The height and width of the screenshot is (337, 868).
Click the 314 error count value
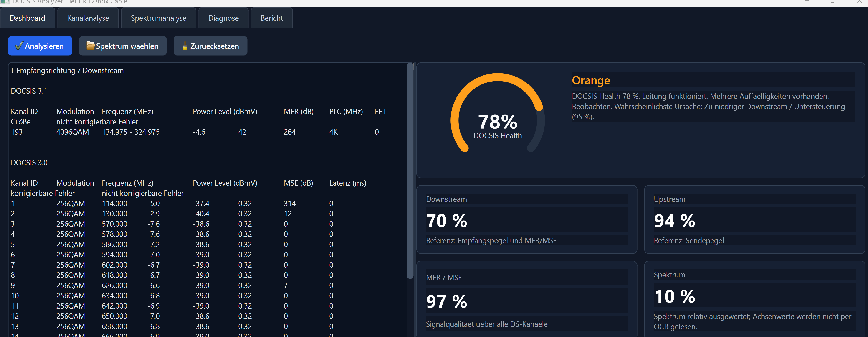point(289,203)
